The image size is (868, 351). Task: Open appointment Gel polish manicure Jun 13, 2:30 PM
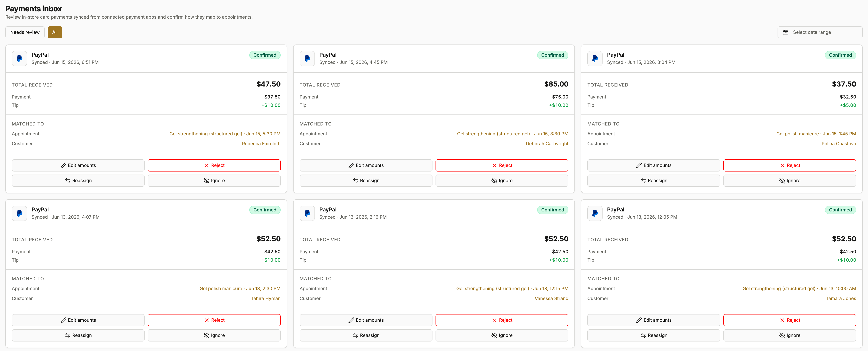click(240, 289)
